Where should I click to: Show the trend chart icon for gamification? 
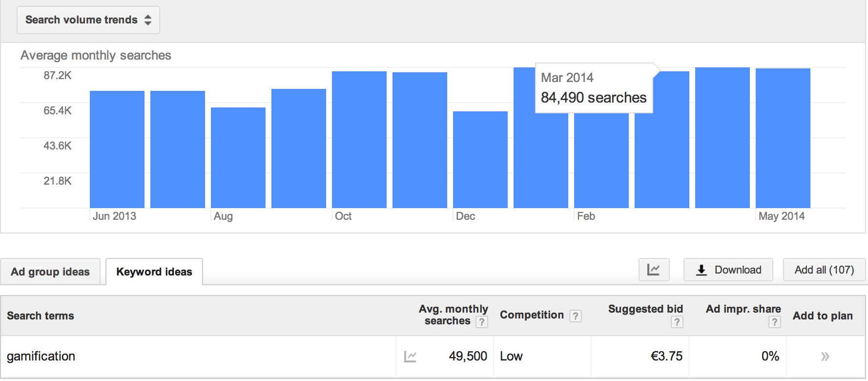click(410, 357)
